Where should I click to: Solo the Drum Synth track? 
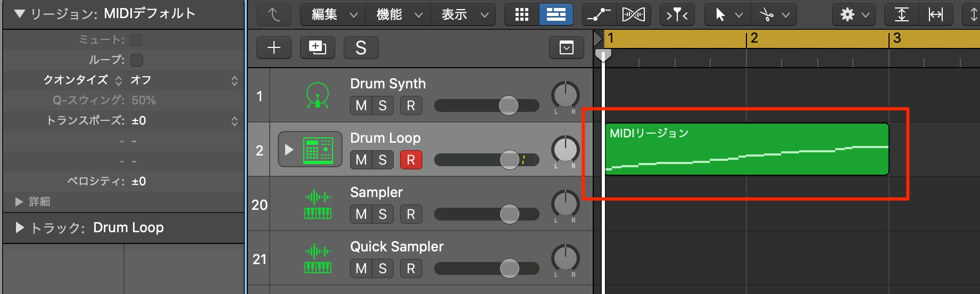pyautogui.click(x=383, y=105)
